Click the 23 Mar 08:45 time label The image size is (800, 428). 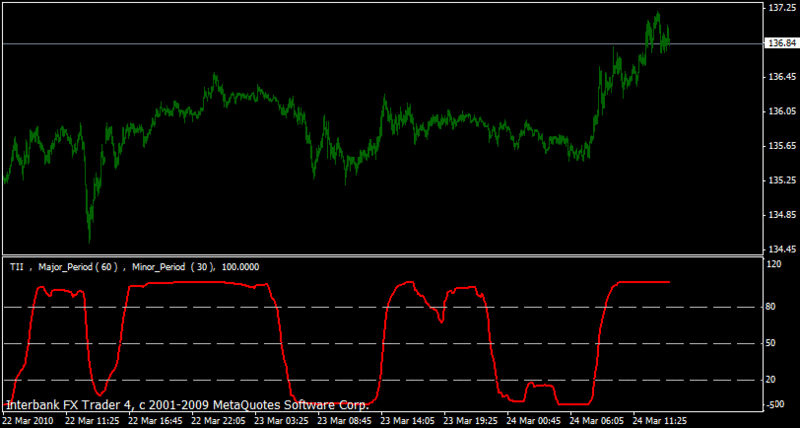(344, 421)
